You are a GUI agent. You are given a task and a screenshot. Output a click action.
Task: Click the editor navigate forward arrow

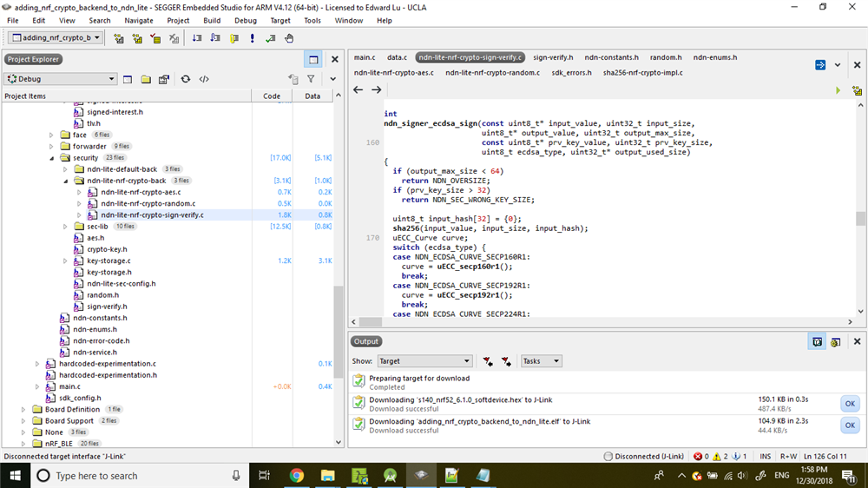point(377,89)
